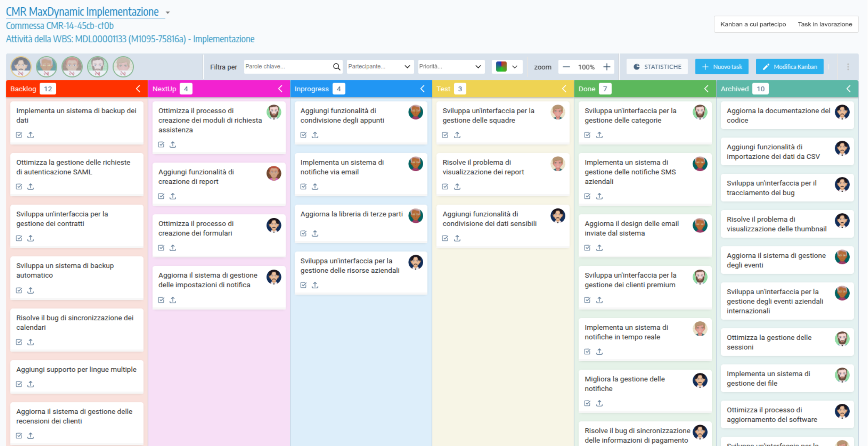Collapse the Done column
The height and width of the screenshot is (446, 868).
[x=706, y=89]
